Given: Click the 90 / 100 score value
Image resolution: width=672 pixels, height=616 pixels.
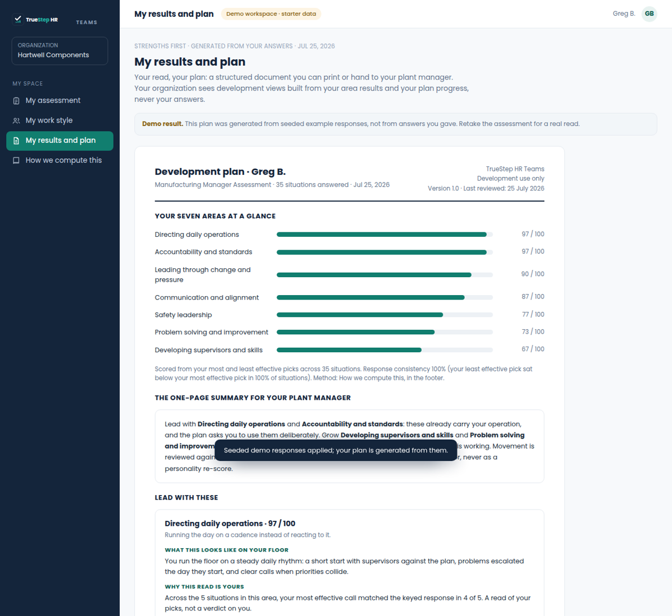Looking at the screenshot, I should click(533, 274).
